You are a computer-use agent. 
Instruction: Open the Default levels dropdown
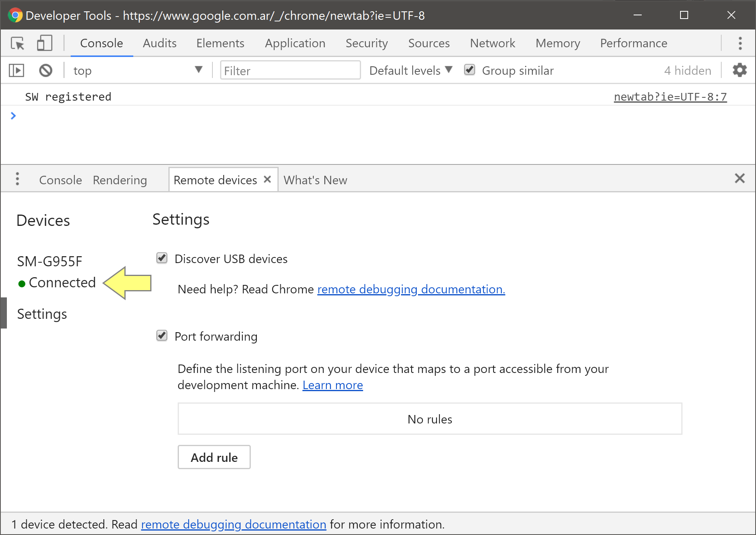coord(410,70)
